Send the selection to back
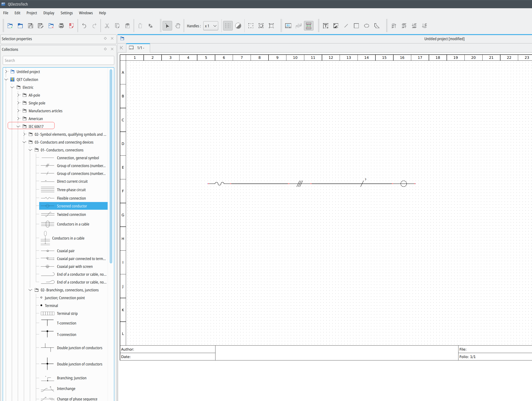The height and width of the screenshot is (401, 532). point(424,26)
